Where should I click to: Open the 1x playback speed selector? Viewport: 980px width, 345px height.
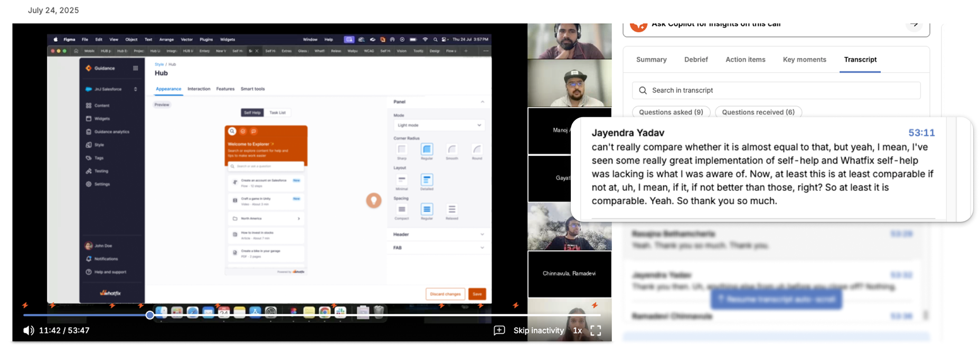tap(578, 331)
